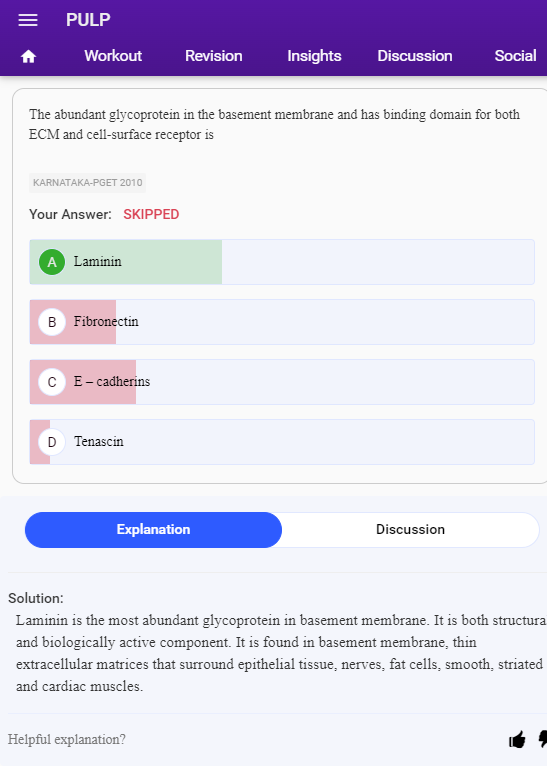Viewport: 547px width, 766px height.
Task: Click the KARNATAKA-PGET 2010 tag
Action: [87, 183]
